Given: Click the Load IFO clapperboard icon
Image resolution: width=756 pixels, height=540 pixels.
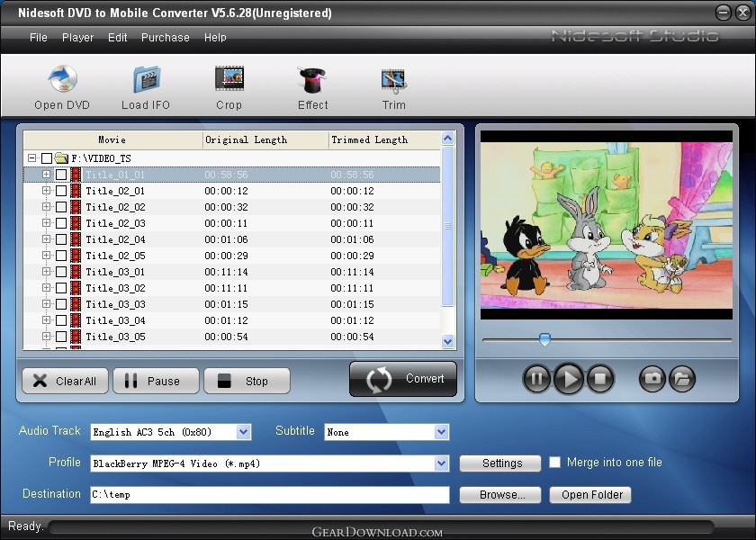Looking at the screenshot, I should click(x=147, y=79).
